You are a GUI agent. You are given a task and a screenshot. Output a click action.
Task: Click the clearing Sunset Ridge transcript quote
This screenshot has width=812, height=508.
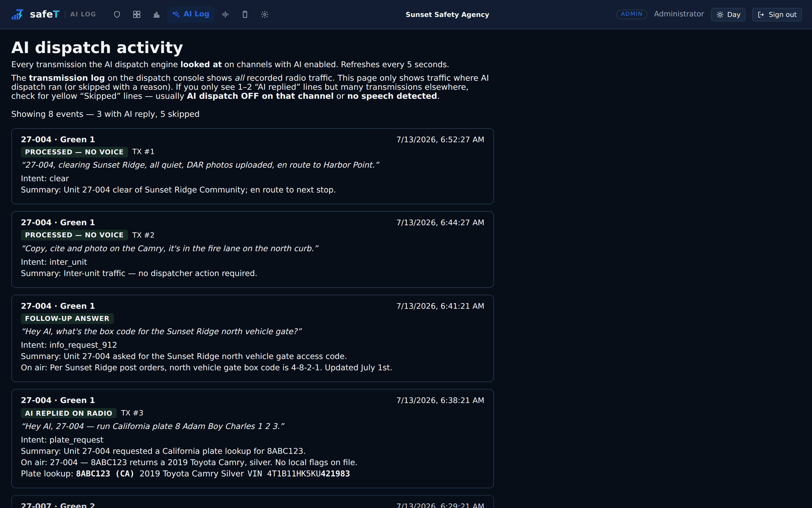(x=200, y=165)
